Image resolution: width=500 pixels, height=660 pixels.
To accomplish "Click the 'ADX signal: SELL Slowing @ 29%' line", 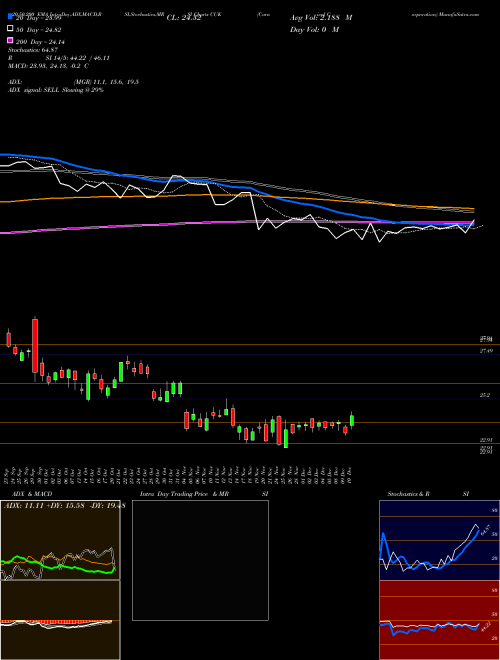I will point(56,90).
